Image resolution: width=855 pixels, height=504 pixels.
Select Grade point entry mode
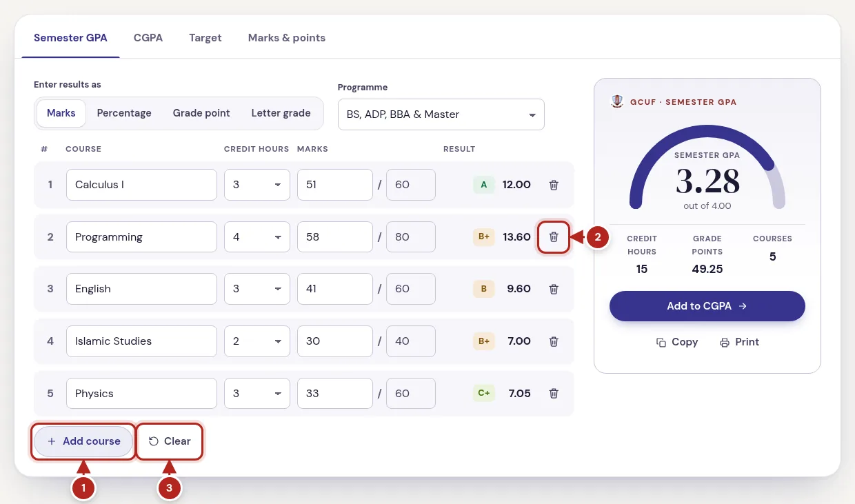tap(201, 113)
